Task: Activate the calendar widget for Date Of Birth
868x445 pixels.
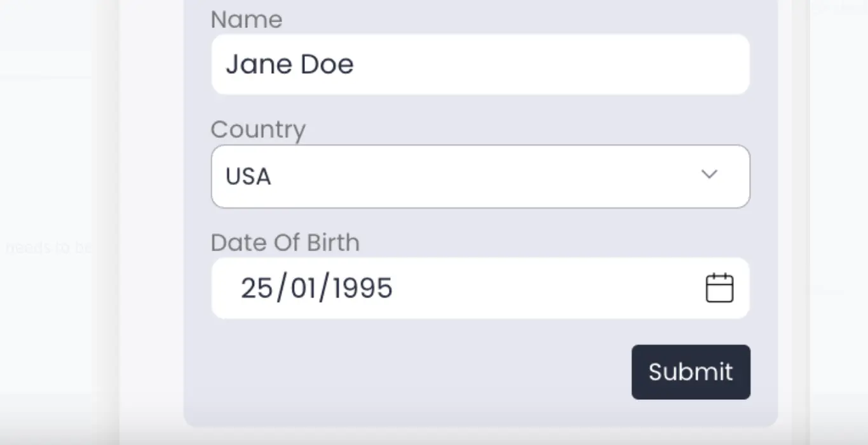Action: coord(719,287)
